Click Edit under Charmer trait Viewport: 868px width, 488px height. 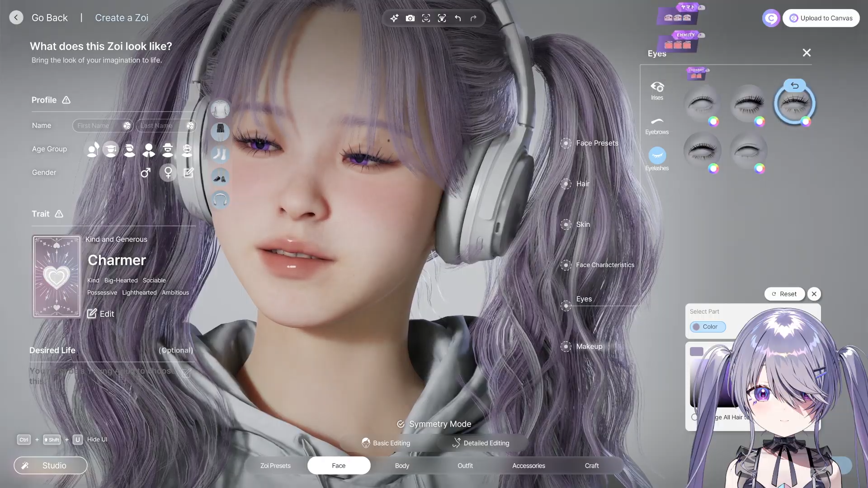tap(101, 314)
